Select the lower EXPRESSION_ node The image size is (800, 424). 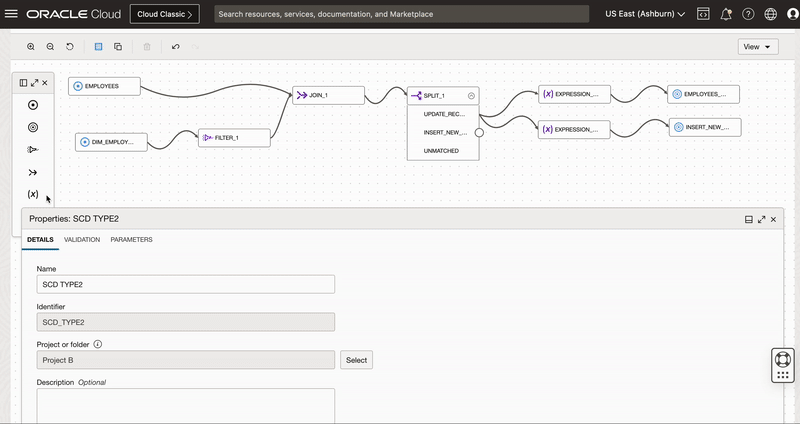coord(574,130)
